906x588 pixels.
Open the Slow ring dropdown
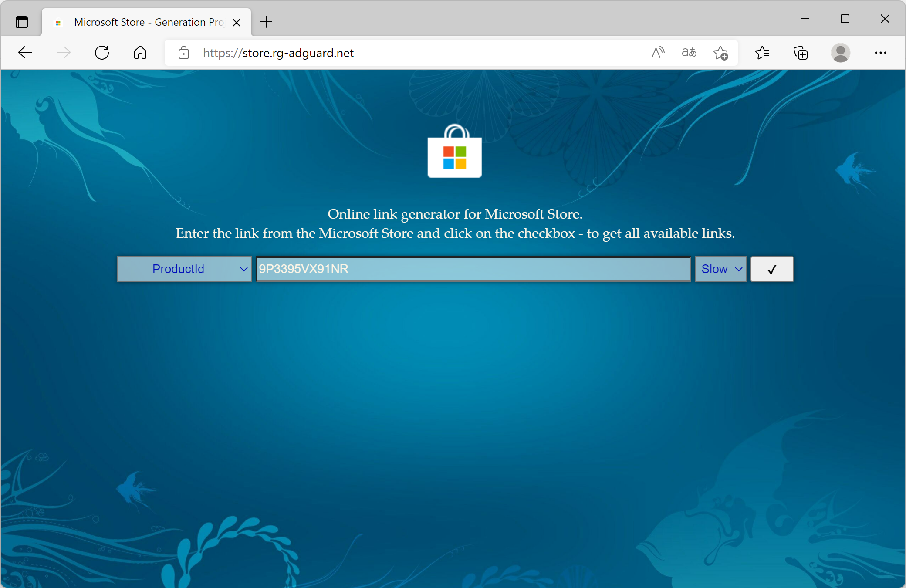[x=720, y=269]
